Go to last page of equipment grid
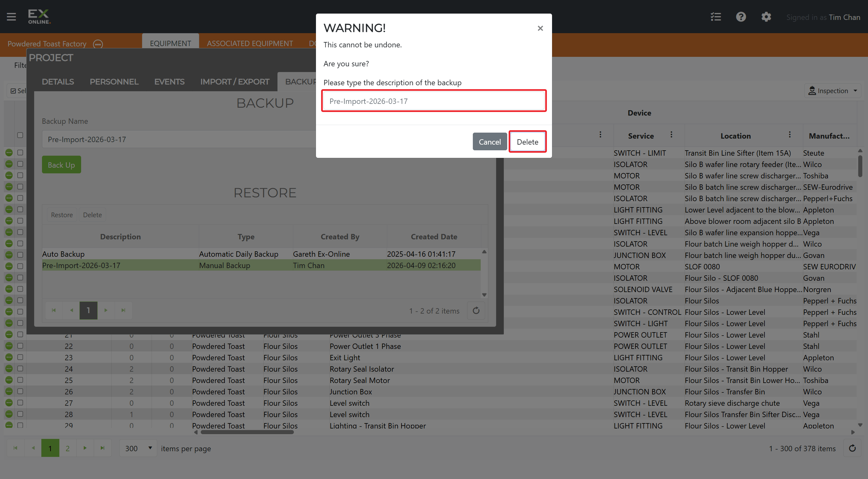The height and width of the screenshot is (479, 868). (103, 448)
